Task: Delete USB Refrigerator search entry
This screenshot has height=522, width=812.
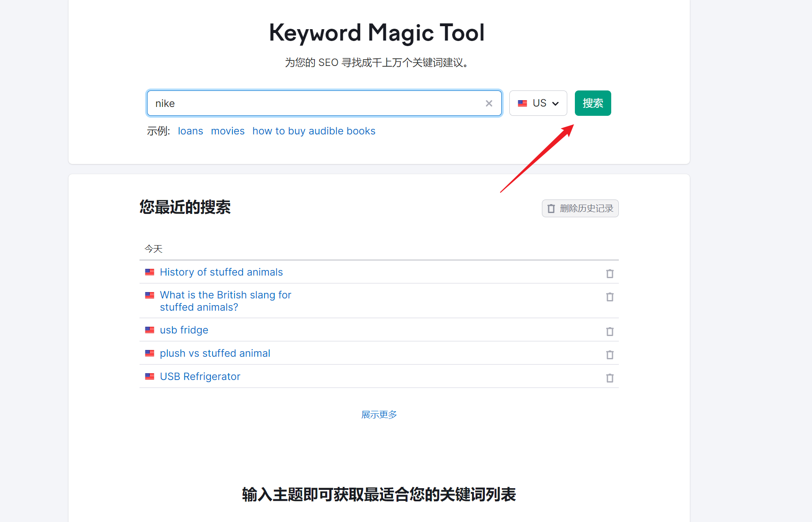Action: click(x=610, y=378)
